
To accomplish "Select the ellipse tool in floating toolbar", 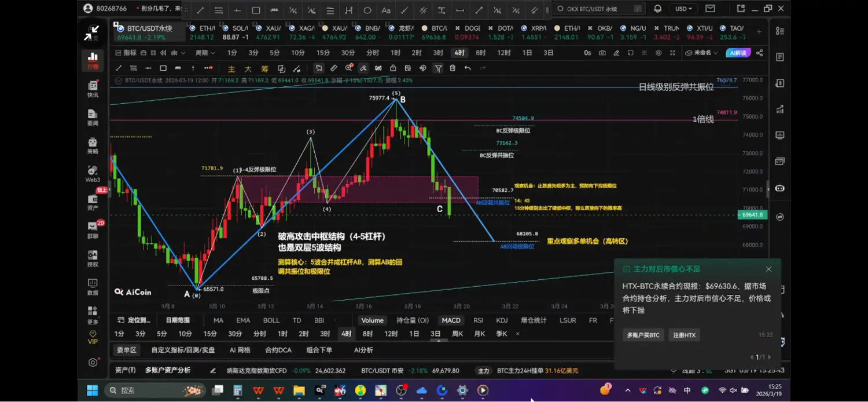I will 367,10.
